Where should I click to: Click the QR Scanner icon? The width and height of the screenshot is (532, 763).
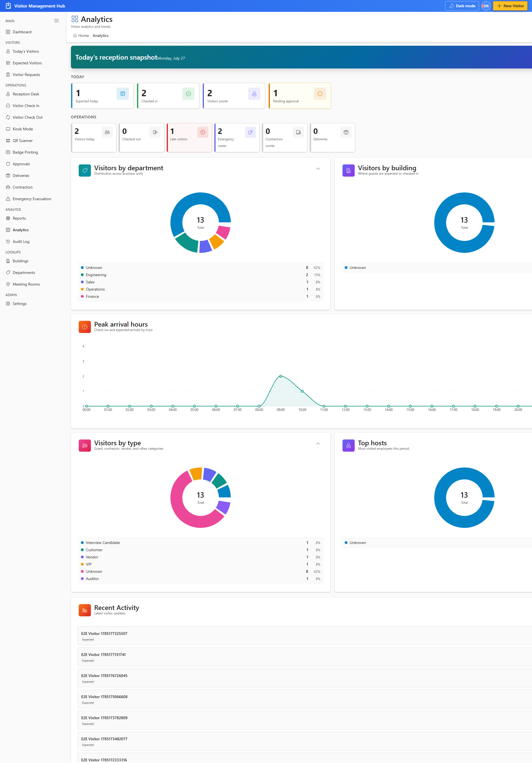click(x=8, y=141)
